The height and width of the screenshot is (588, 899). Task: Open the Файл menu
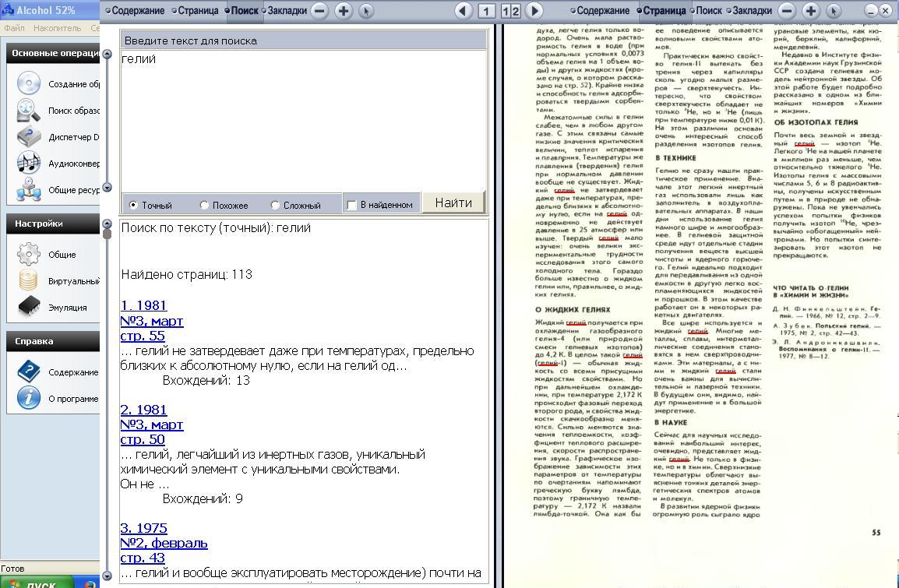tap(14, 28)
